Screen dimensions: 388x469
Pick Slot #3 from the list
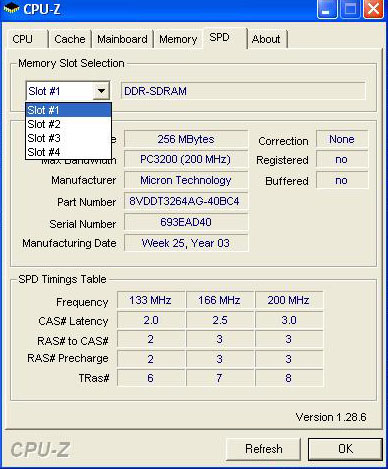click(69, 138)
